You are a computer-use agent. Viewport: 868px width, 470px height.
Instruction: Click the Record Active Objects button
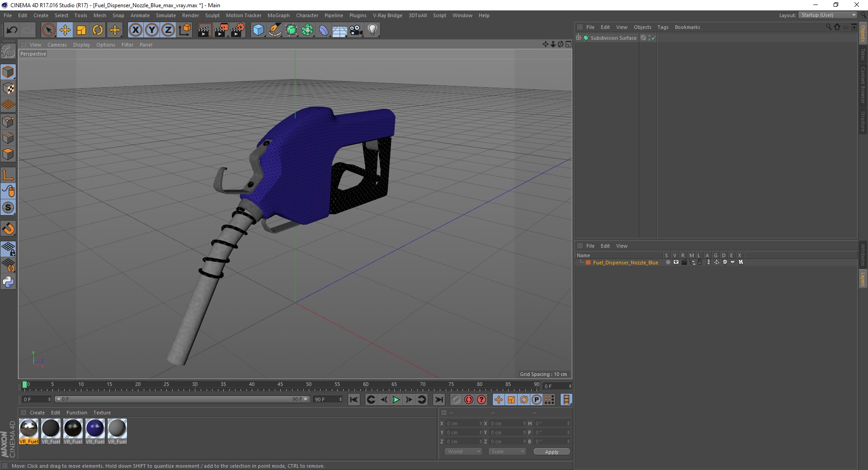456,399
